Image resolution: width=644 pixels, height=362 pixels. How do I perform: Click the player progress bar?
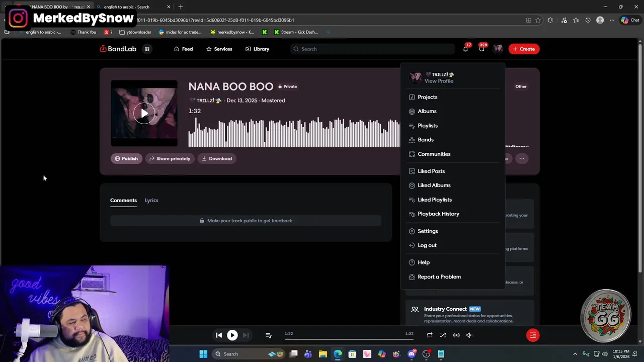tap(349, 339)
